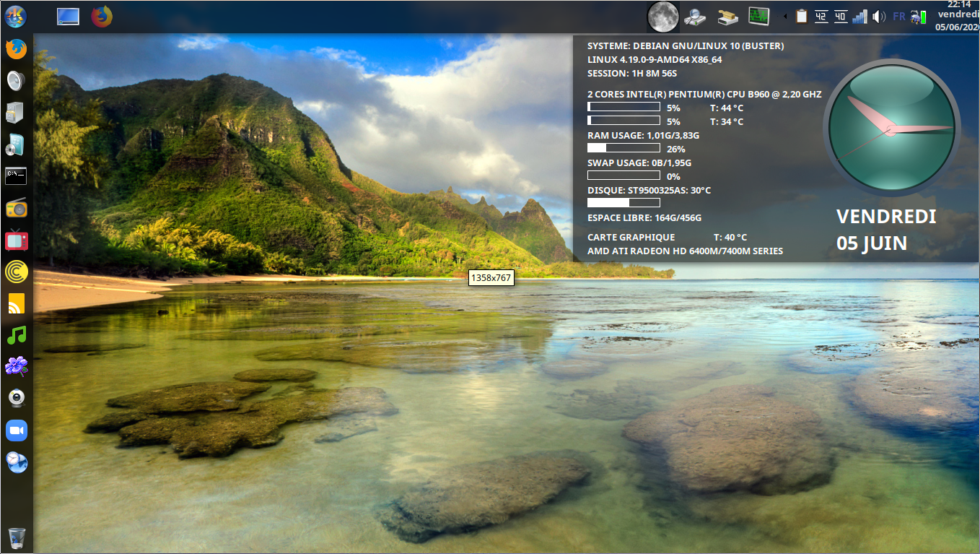Launch the orange radio application
The width and height of the screenshot is (980, 554).
(16, 209)
